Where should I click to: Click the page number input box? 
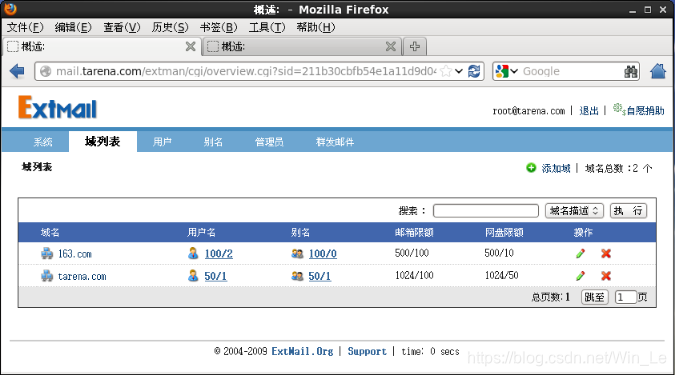[626, 297]
